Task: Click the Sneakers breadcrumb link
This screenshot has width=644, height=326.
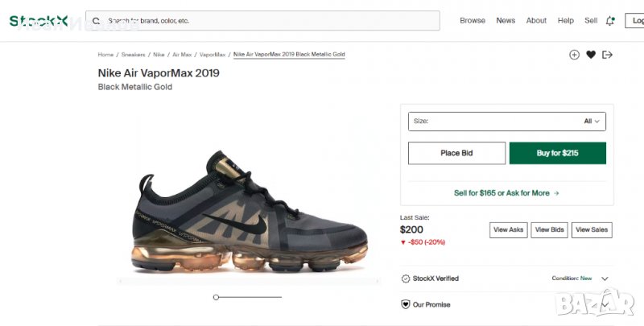Action: 133,55
